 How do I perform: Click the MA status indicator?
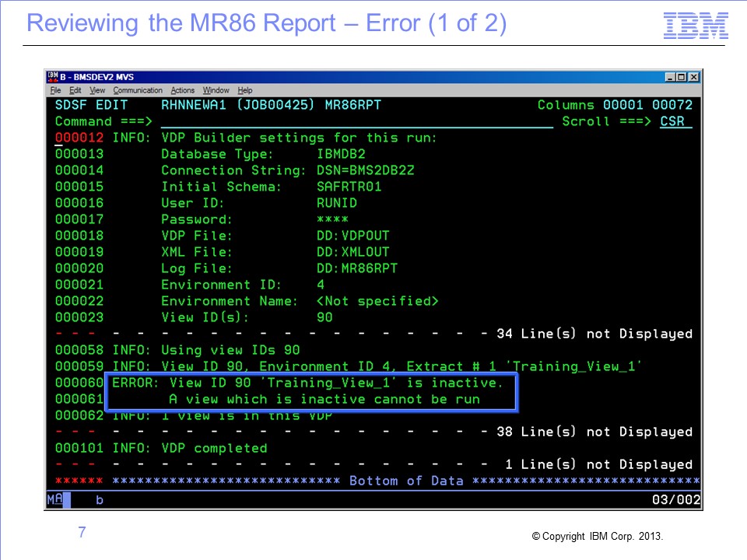pos(54,499)
